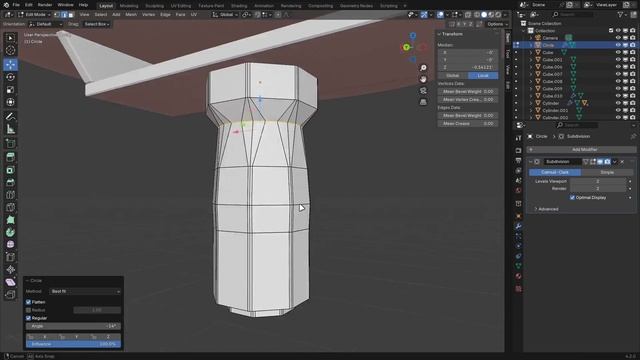Activate the Smooth tool
Screen dimensions: 640x360
11,244
